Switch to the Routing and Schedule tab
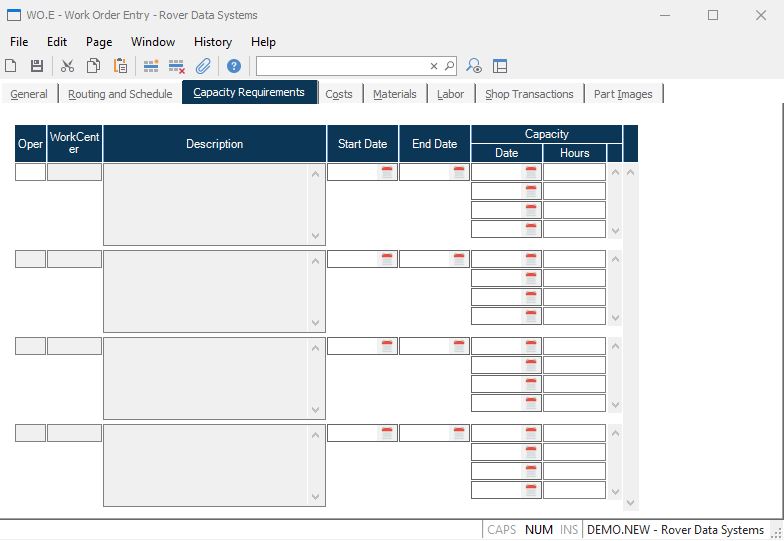This screenshot has height=541, width=784. point(120,94)
